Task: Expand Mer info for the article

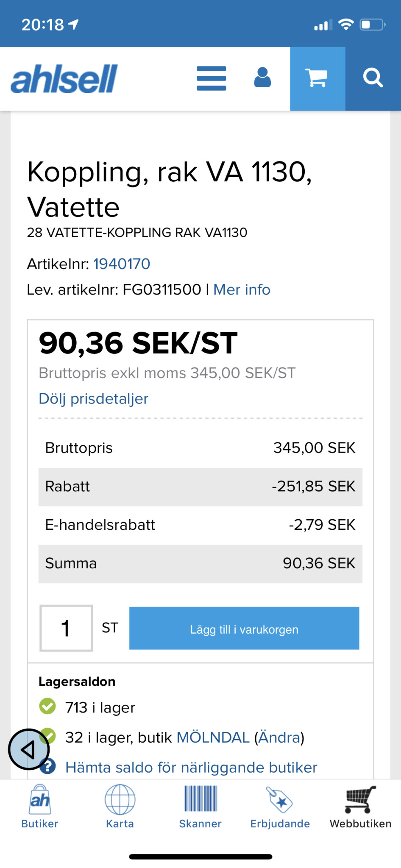Action: (242, 290)
